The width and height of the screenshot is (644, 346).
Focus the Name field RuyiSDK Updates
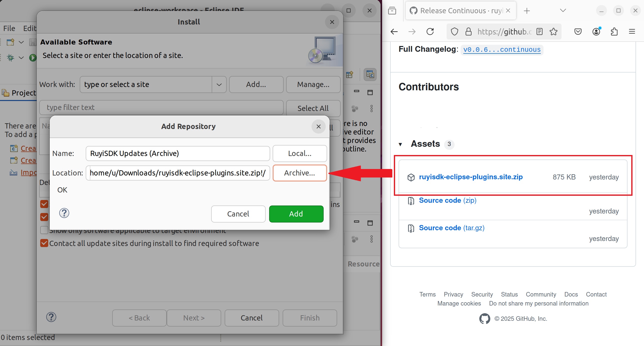[x=177, y=153]
